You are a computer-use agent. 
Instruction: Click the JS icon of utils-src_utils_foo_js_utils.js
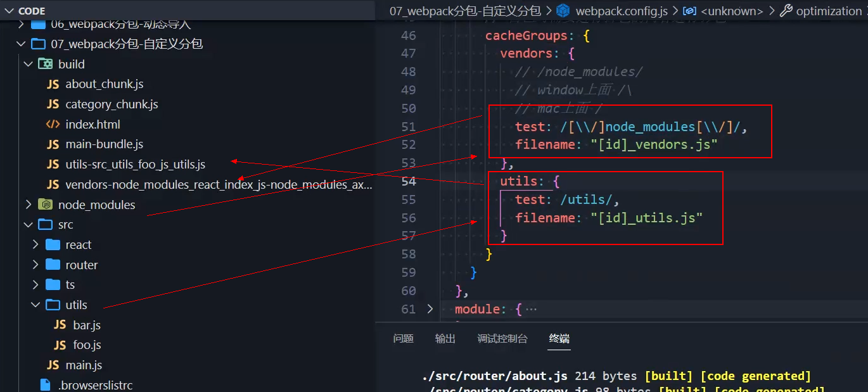53,165
